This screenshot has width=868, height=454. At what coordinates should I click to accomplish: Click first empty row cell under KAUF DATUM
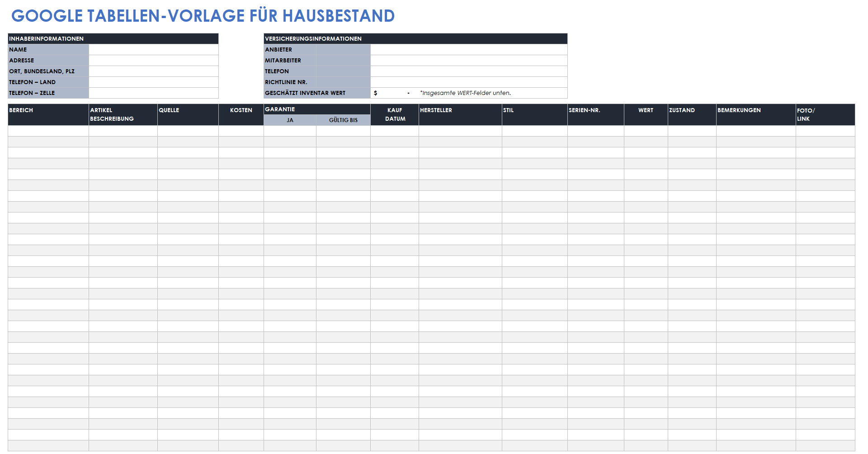coord(395,131)
